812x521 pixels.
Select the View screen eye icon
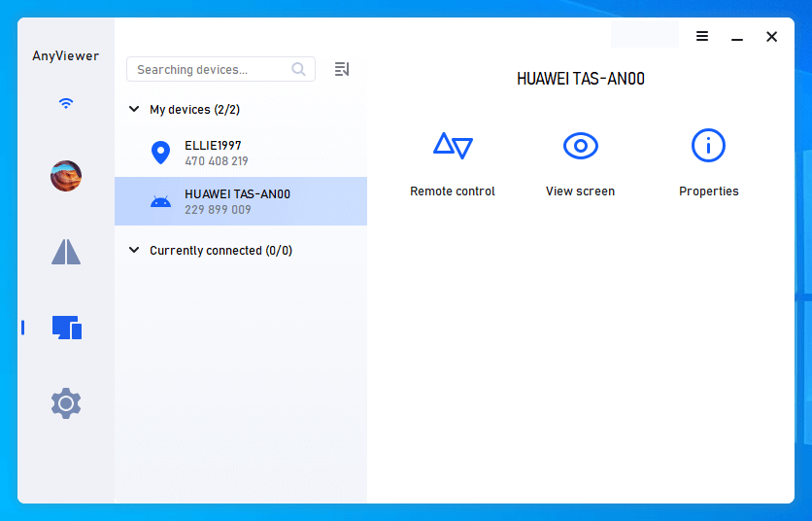tap(581, 146)
